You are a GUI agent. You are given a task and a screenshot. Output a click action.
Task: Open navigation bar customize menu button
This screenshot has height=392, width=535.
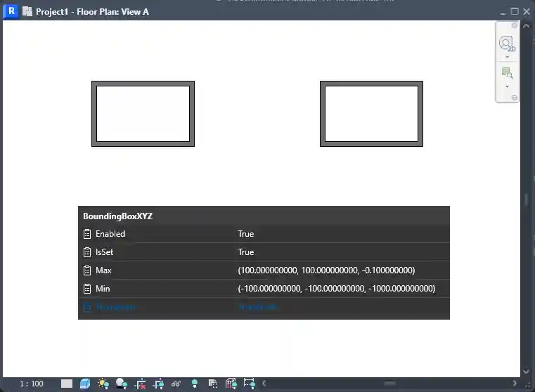pos(514,98)
